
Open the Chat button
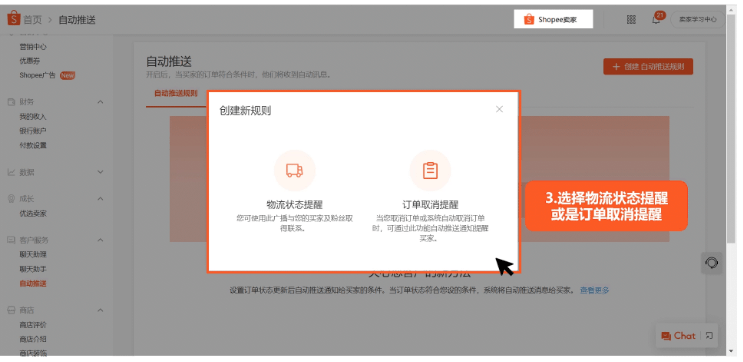coord(678,335)
